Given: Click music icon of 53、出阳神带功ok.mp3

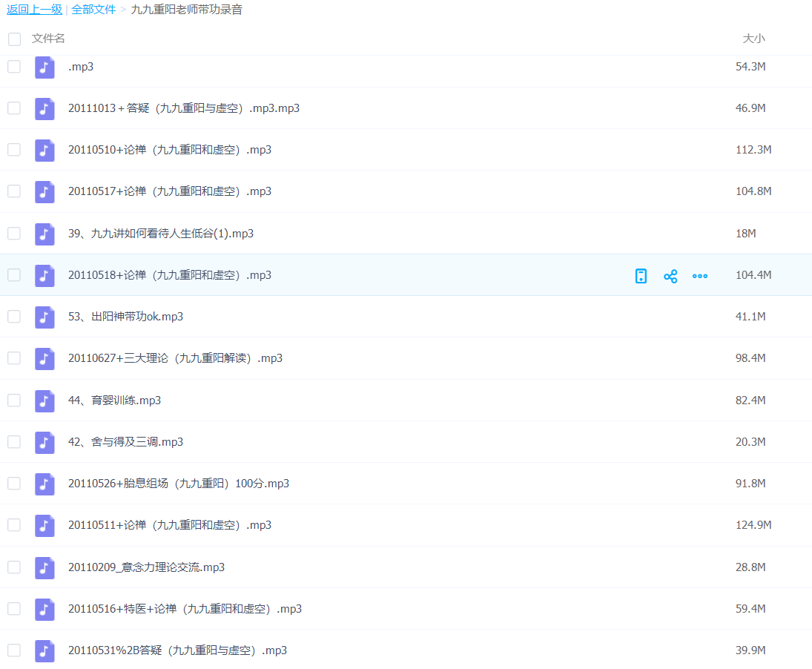Looking at the screenshot, I should coord(44,317).
